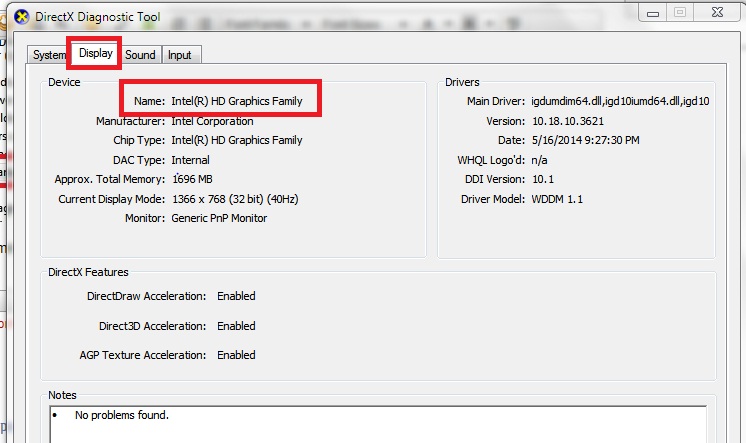Click the Direct3D Acceleration label
Image resolution: width=746 pixels, height=443 pixels.
[152, 326]
